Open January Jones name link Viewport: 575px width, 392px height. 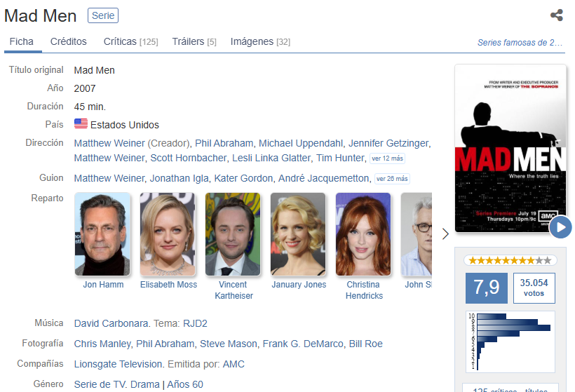click(x=299, y=285)
